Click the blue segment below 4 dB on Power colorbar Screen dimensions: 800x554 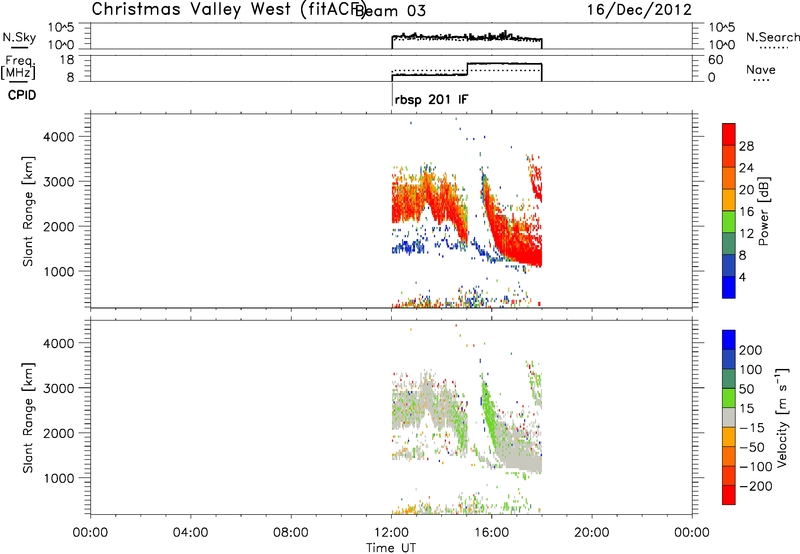tap(729, 287)
